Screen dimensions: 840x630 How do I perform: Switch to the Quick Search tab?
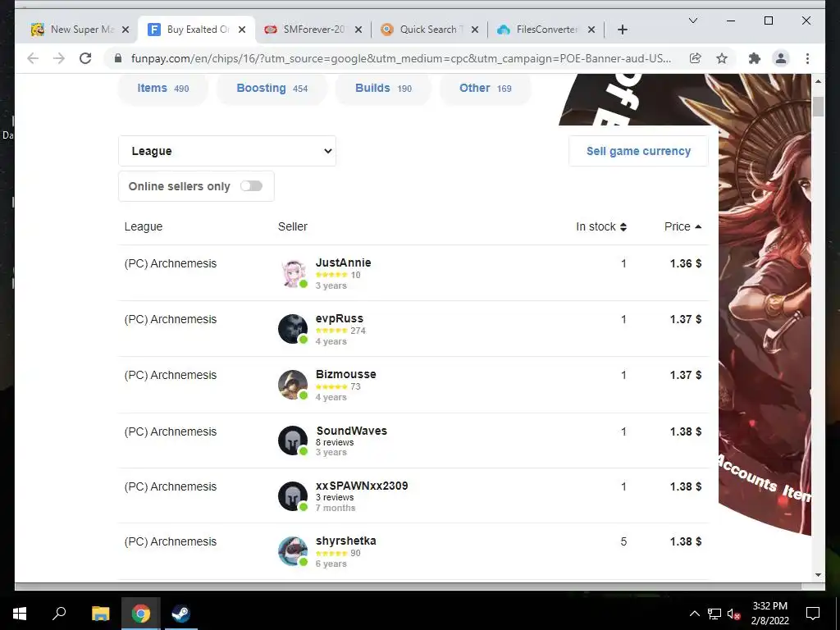click(428, 30)
